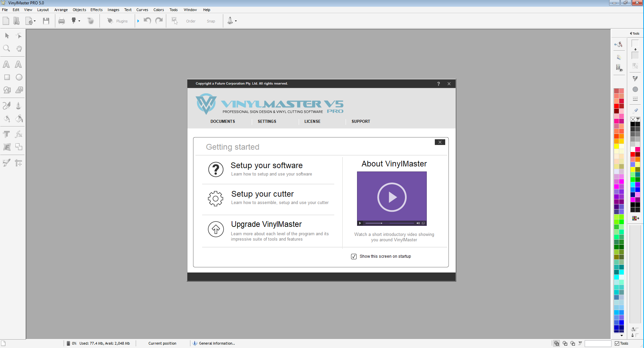Click the printer icon in toolbar
The height and width of the screenshot is (348, 644).
pos(61,21)
